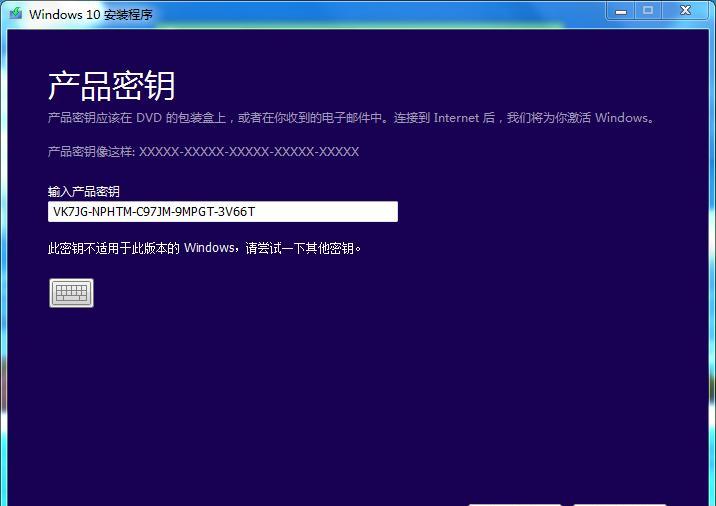The width and height of the screenshot is (716, 506).
Task: Click the product key input field
Action: point(223,211)
